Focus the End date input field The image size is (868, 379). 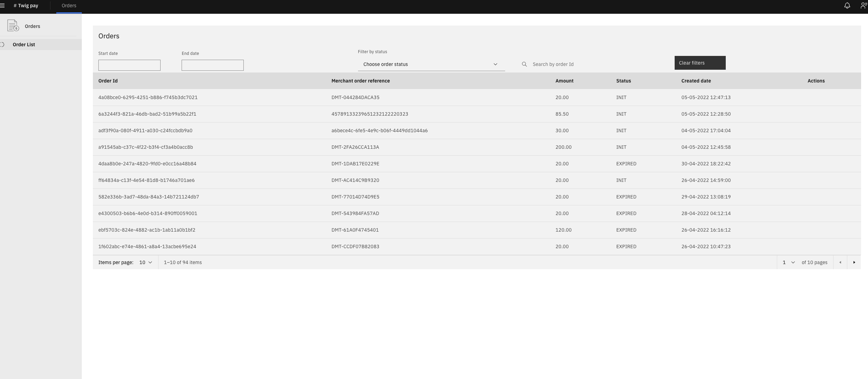coord(212,65)
